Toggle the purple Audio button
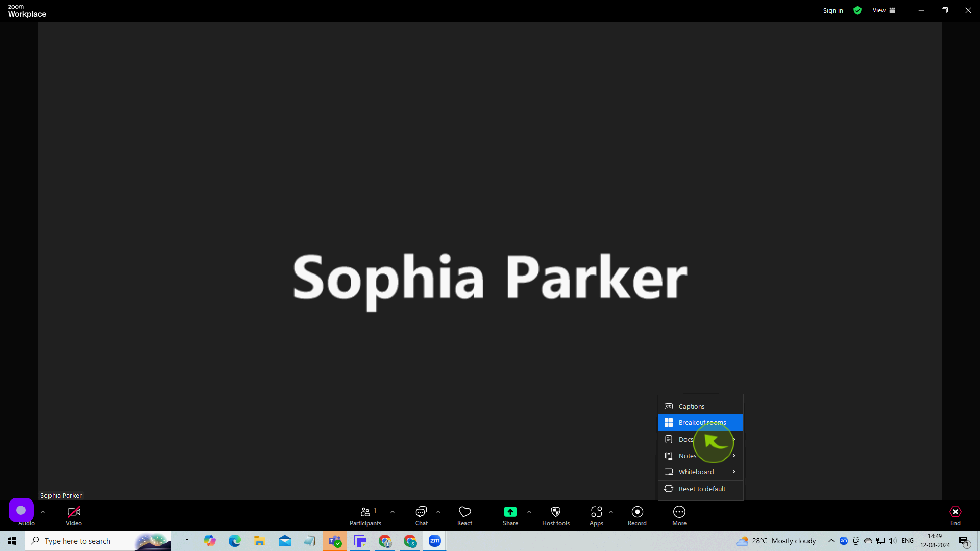980x551 pixels. tap(21, 510)
